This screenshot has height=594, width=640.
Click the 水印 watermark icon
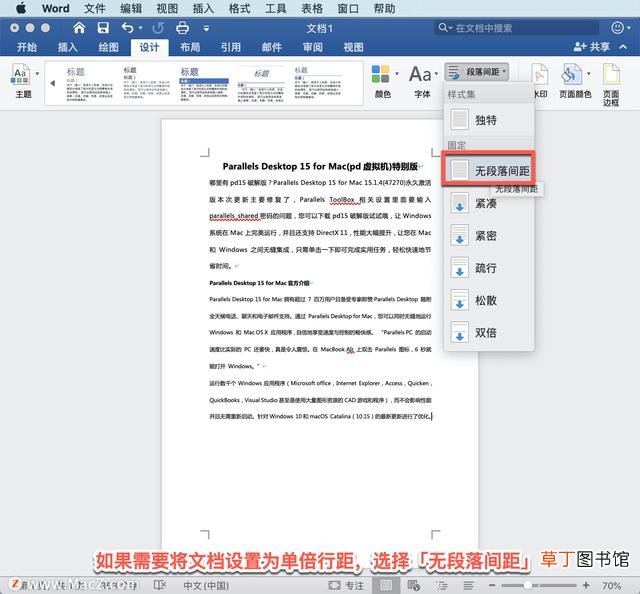pyautogui.click(x=540, y=76)
